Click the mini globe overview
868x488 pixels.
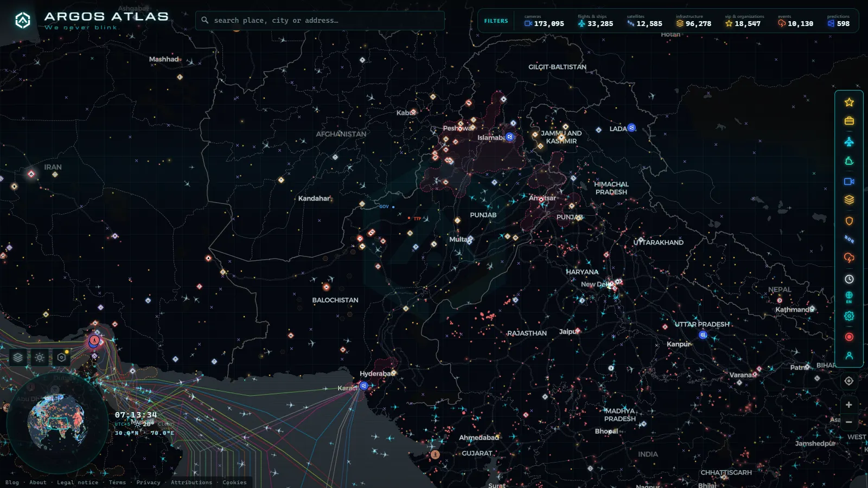(x=57, y=422)
